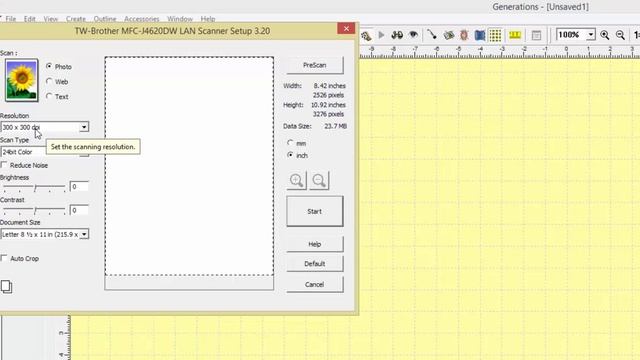This screenshot has width=640, height=360.
Task: Click the red beetle icon in Generations toolbar
Action: click(464, 35)
